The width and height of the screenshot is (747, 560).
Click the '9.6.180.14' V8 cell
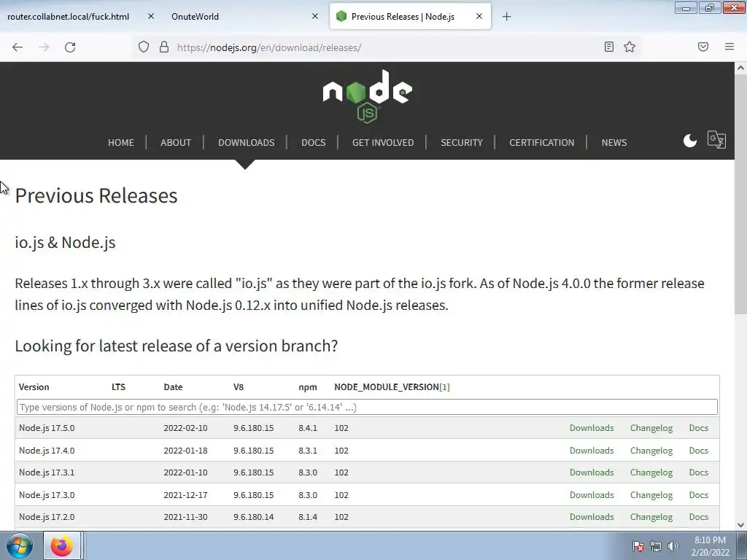coord(253,517)
